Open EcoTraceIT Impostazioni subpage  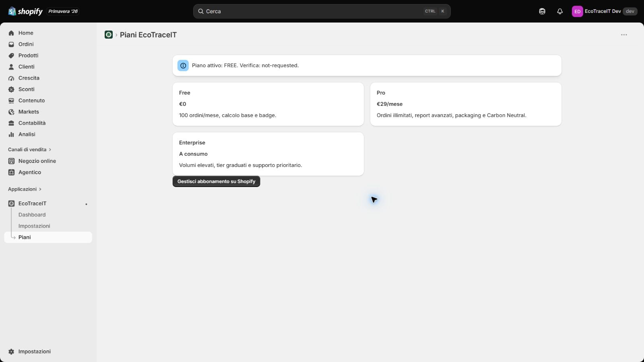48,226
